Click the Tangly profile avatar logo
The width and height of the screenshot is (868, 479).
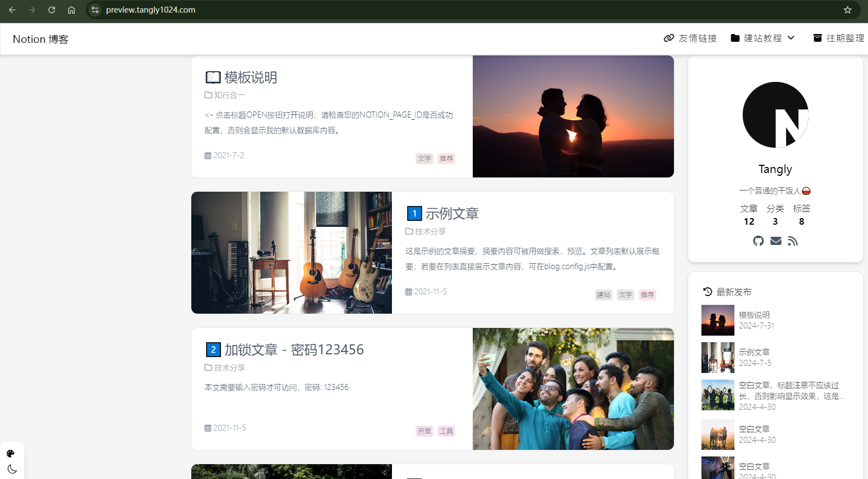point(776,115)
